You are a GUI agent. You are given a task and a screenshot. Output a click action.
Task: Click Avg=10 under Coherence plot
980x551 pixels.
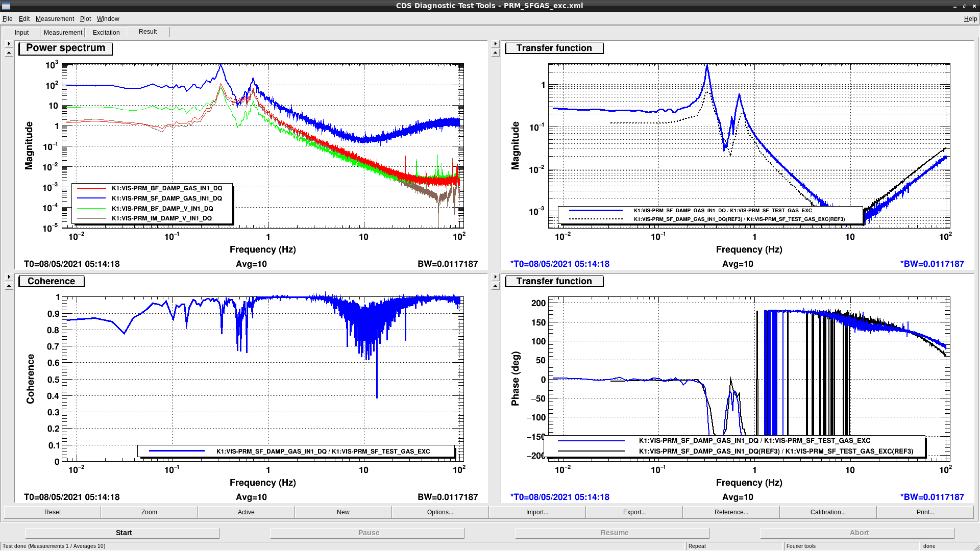[x=251, y=497]
